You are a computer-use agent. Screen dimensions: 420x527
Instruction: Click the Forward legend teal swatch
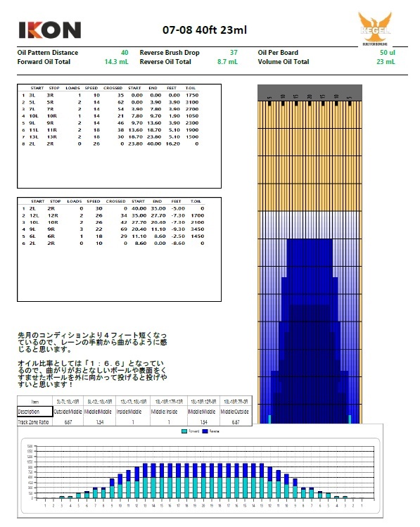pos(184,431)
